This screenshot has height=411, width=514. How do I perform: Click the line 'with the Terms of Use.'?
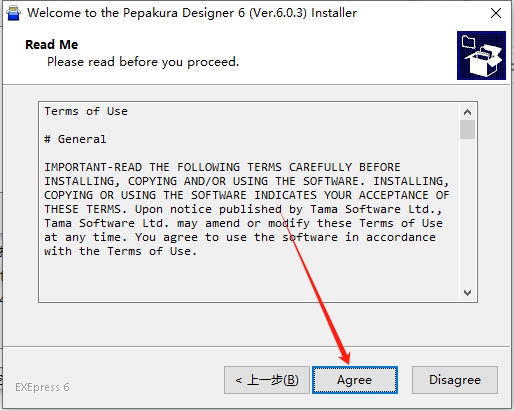pos(120,251)
